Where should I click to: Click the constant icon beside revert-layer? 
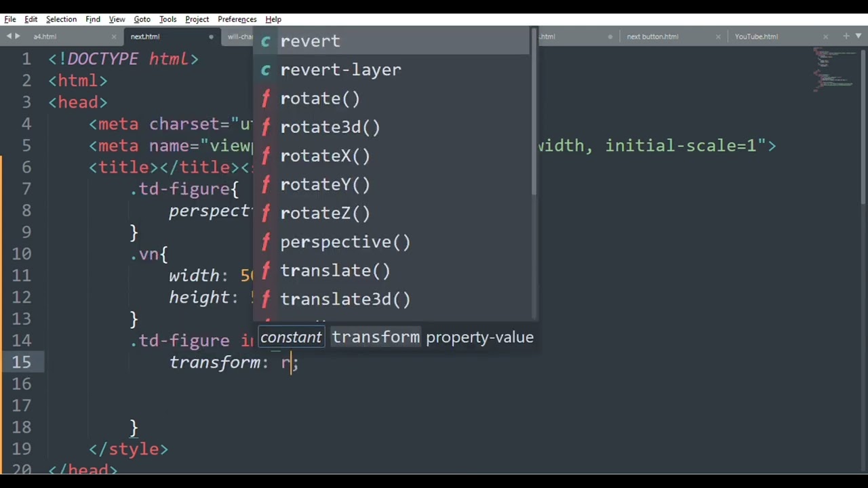(266, 70)
